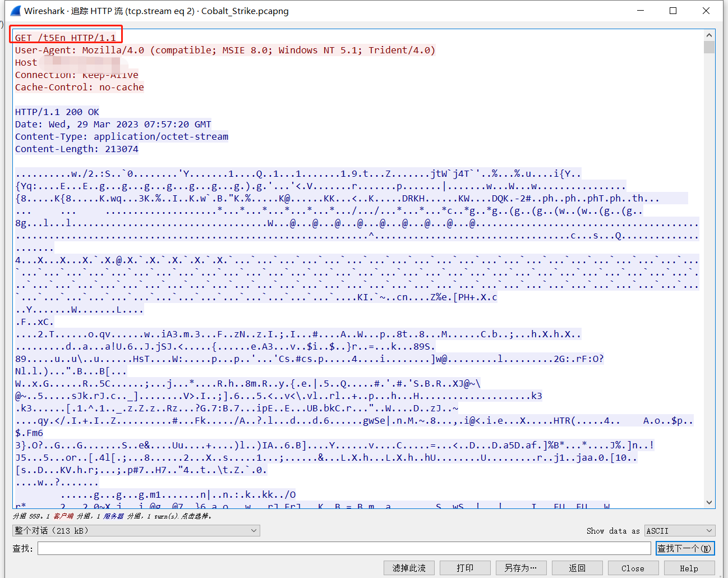Click into the 查找 search text field
This screenshot has height=578, width=728.
[x=344, y=548]
